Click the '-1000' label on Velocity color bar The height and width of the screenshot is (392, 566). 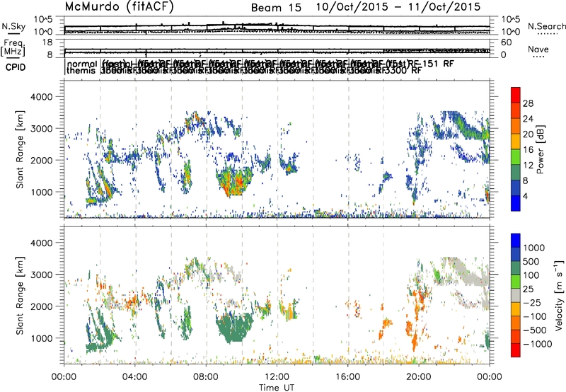(537, 344)
